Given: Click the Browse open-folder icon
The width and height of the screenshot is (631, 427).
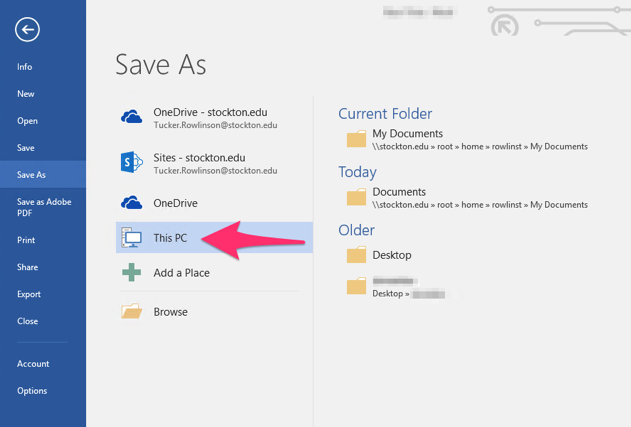Looking at the screenshot, I should 132,311.
